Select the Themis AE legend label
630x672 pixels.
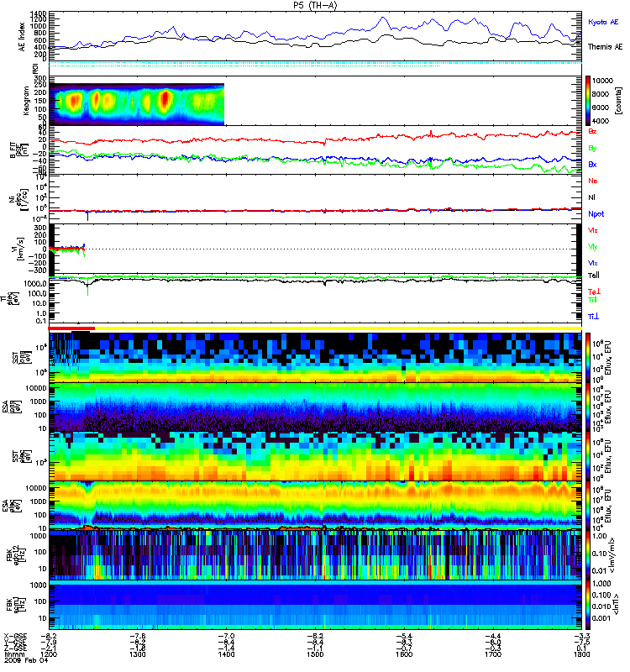[x=605, y=47]
